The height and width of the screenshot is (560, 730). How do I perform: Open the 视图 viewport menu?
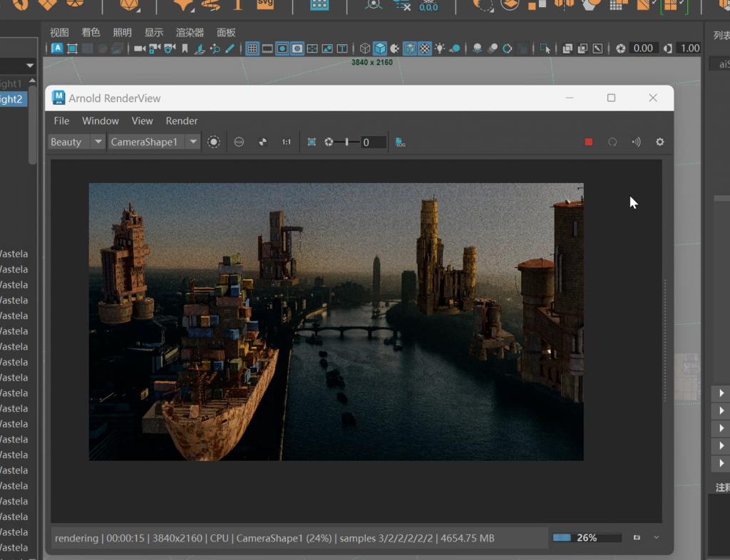(59, 33)
